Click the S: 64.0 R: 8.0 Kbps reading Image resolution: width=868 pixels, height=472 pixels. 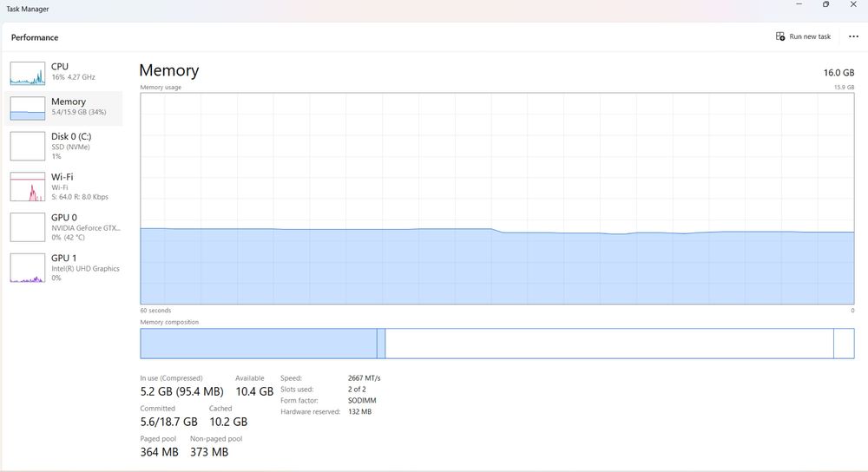coord(80,197)
